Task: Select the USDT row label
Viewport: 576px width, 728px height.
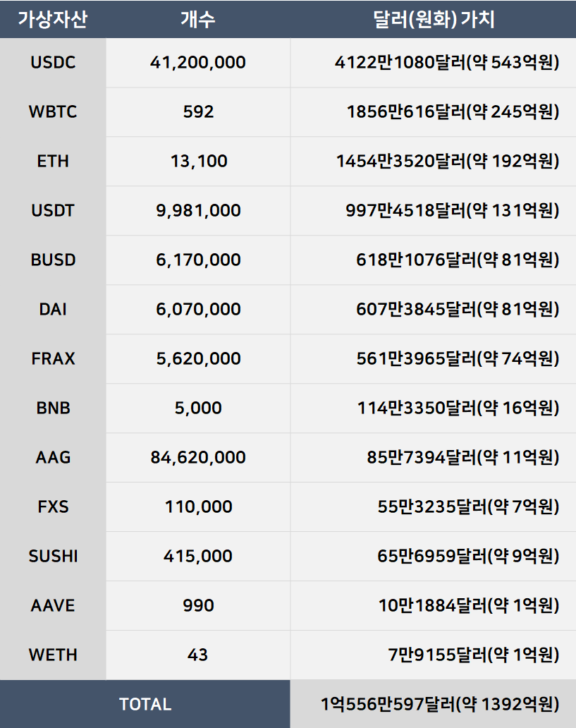Action: 53,211
